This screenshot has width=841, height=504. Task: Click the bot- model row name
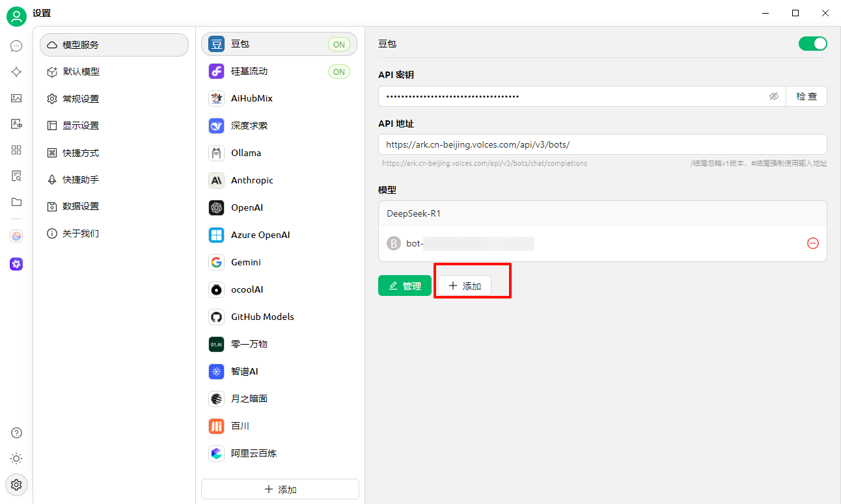(x=470, y=244)
